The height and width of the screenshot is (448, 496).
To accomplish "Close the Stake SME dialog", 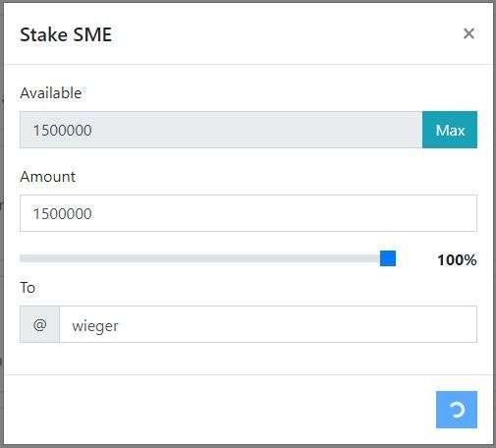I will [x=468, y=33].
